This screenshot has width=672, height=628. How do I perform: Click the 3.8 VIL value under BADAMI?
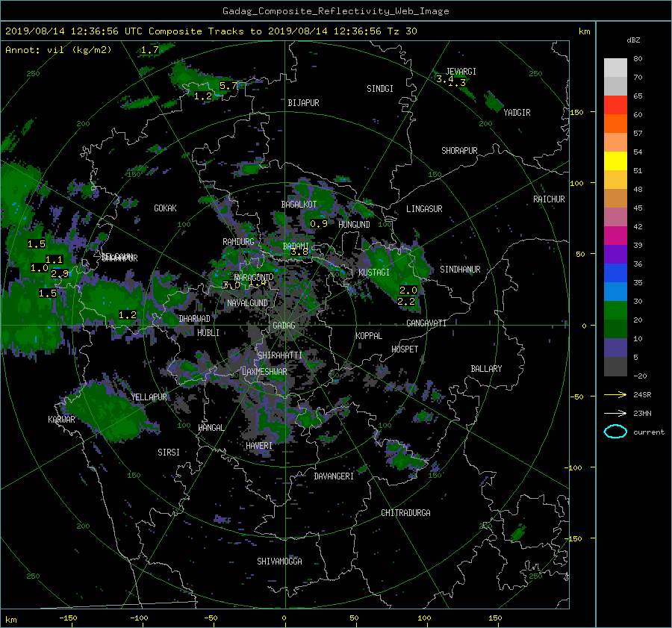(x=299, y=252)
